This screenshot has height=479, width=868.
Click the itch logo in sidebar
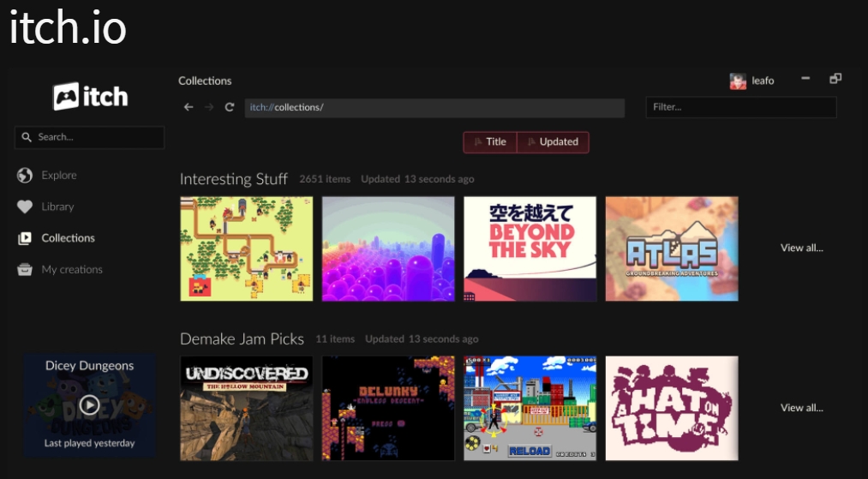point(90,96)
